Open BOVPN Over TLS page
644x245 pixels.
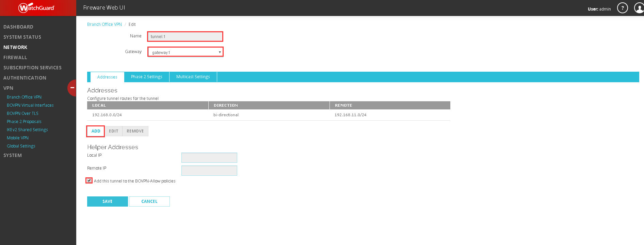click(x=22, y=113)
